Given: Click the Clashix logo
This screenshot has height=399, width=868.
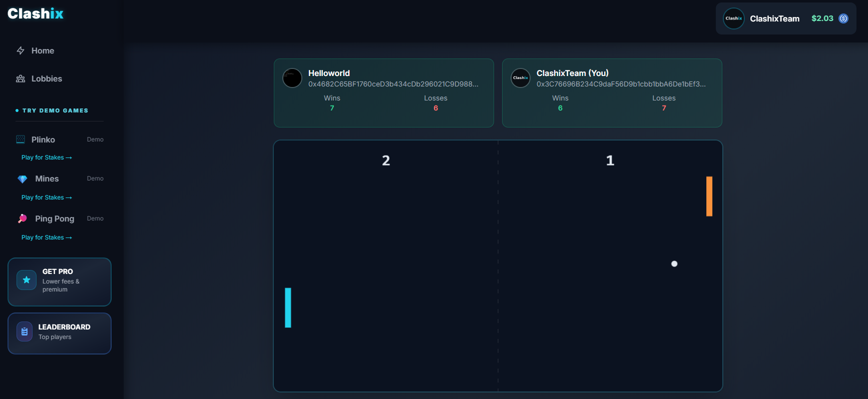Looking at the screenshot, I should pos(36,13).
